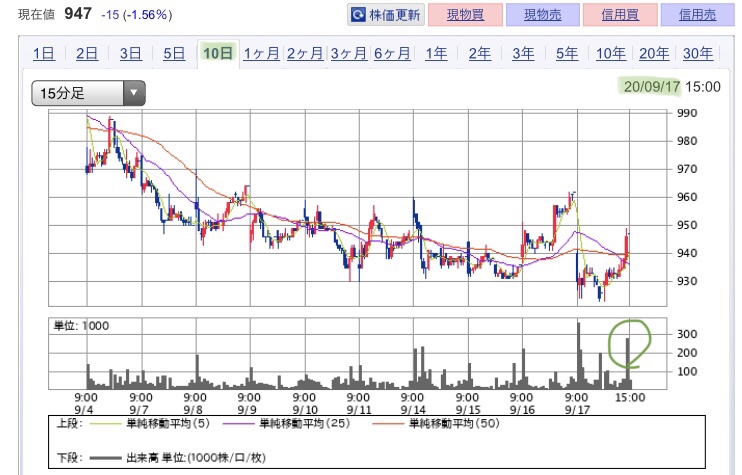Click the 930 price axis label
Screen dimensions: 742x475
pyautogui.click(x=687, y=281)
